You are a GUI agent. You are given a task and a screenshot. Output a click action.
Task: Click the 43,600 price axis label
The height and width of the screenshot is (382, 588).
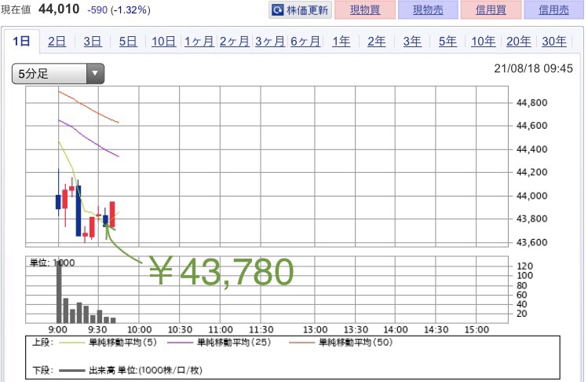click(x=531, y=242)
